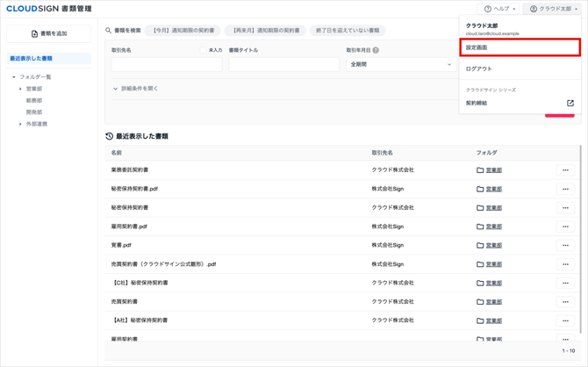The height and width of the screenshot is (367, 588).
Task: Open document 【A社】秘密保持契約書
Action: click(x=140, y=320)
